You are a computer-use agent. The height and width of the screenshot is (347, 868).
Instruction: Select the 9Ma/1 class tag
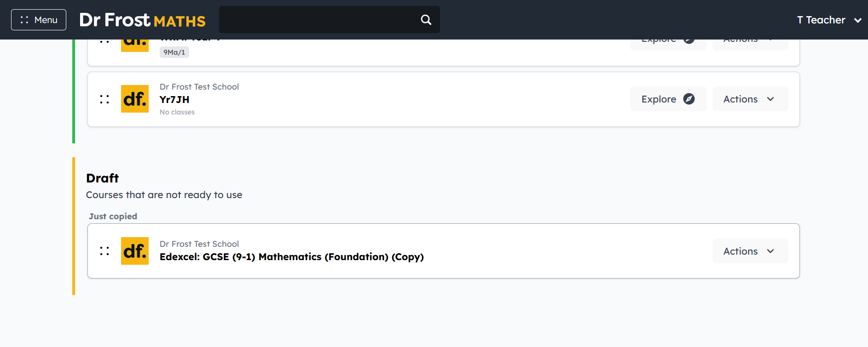174,52
